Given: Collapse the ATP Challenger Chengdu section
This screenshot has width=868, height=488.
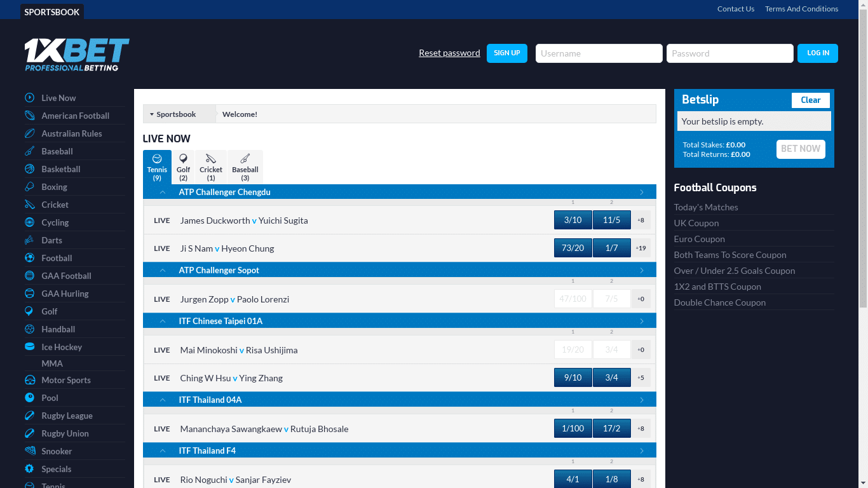Looking at the screenshot, I should (x=163, y=192).
